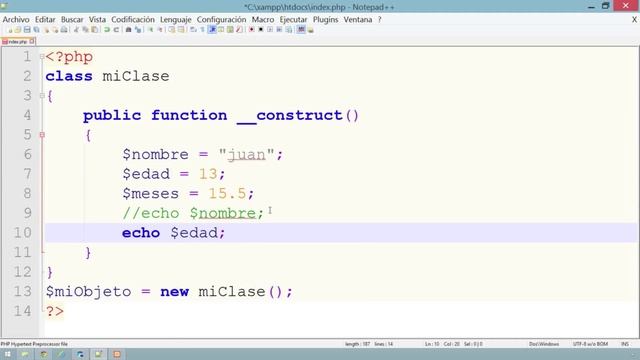Click the UTF-8 encoding status bar entry
Viewport: 640px width, 360px height.
coord(590,344)
